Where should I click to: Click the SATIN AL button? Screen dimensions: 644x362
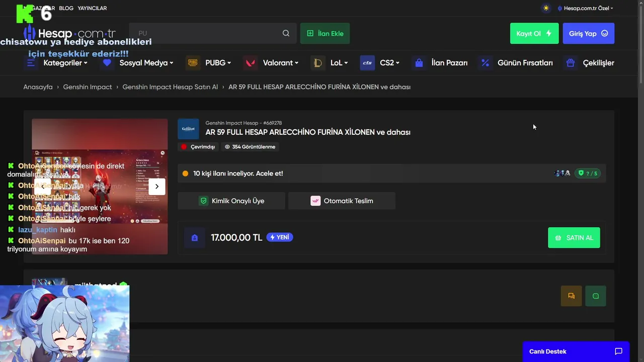574,238
